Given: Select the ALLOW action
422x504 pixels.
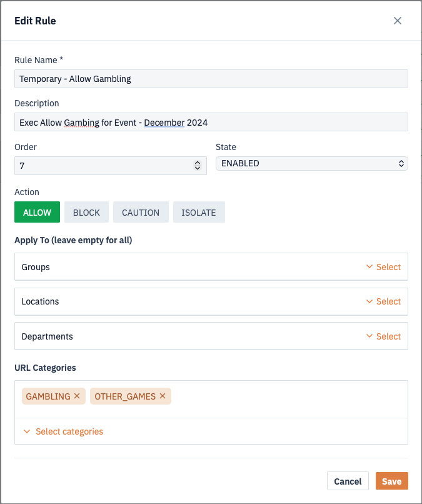Looking at the screenshot, I should point(38,212).
